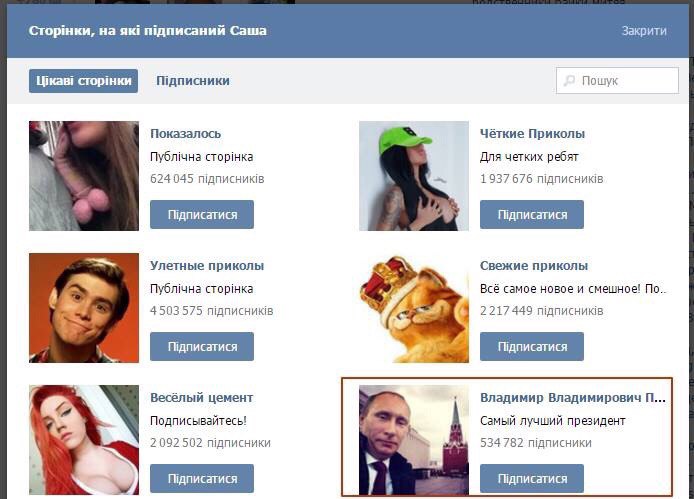Close the dialog via Закрити link
This screenshot has height=499, width=694.
pos(644,31)
